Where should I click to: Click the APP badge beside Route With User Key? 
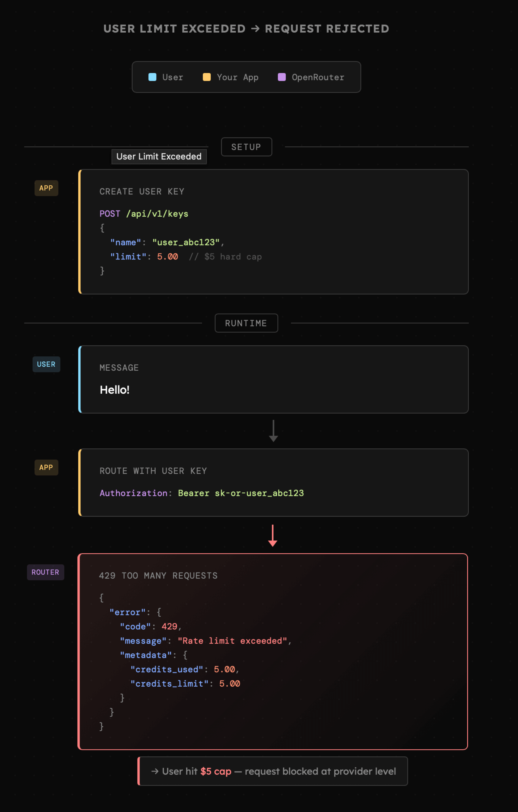point(46,467)
